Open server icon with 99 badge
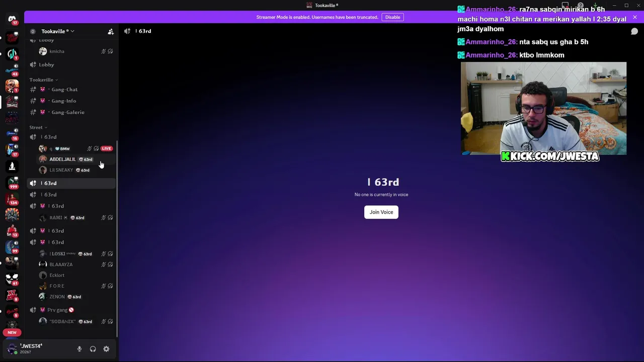Viewport: 644px width, 362px height. [12, 246]
